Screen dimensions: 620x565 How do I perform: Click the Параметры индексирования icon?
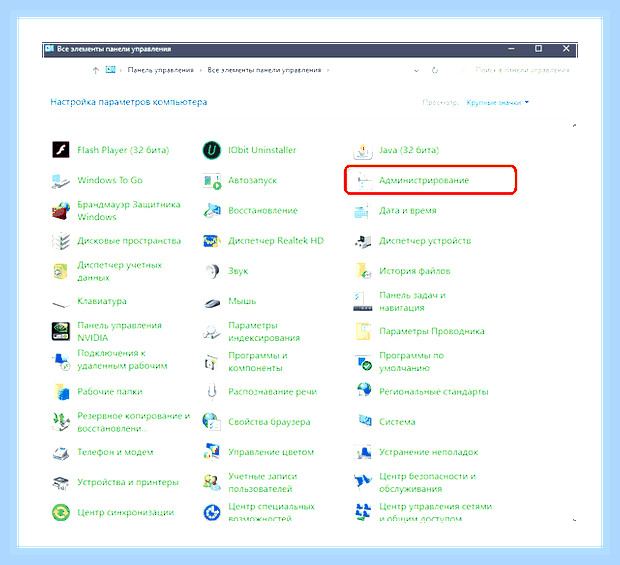[x=212, y=331]
